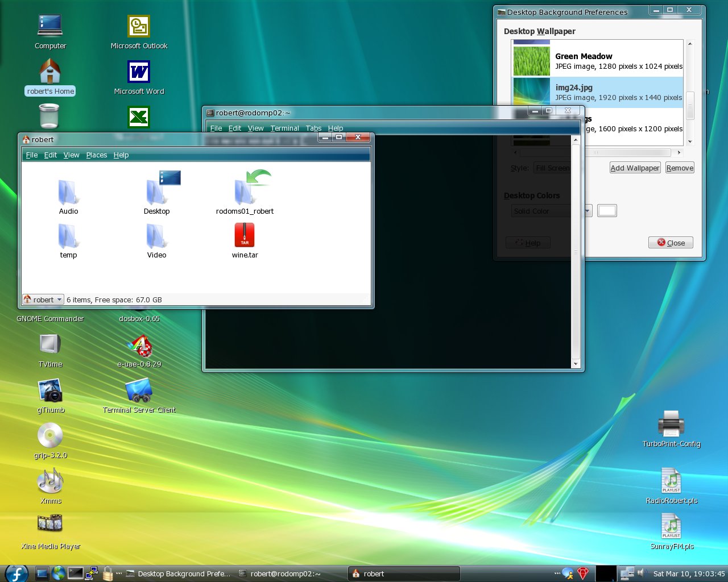Click the wallpaper list scroll up arrow

(690, 44)
